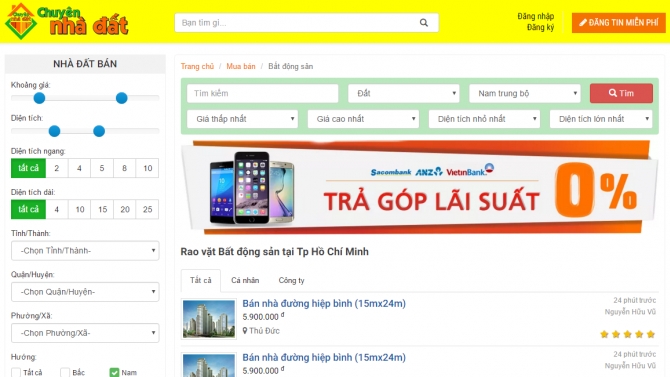Click the Khoảng giá maximum slider handle
The image size is (670, 377).
pos(121,98)
